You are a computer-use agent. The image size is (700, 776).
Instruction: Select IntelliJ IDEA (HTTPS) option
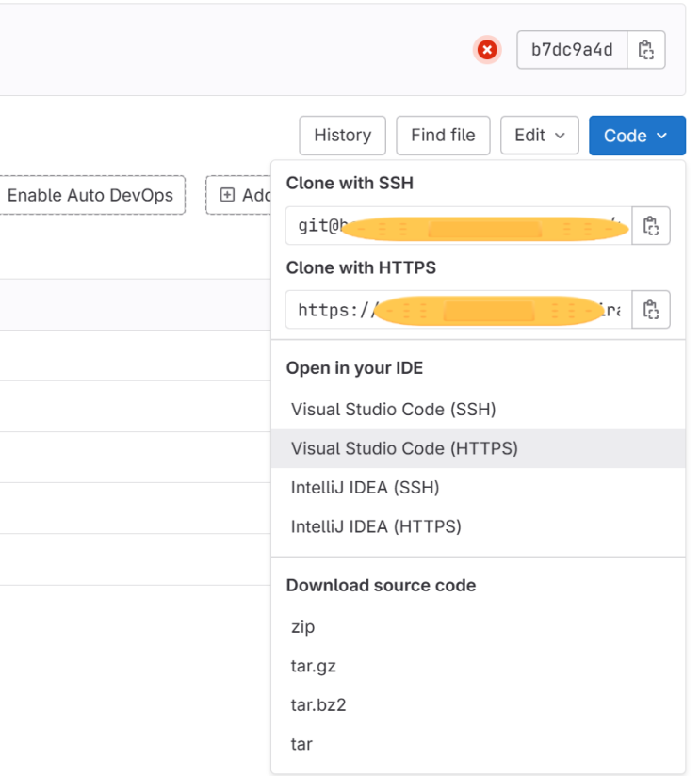[376, 526]
